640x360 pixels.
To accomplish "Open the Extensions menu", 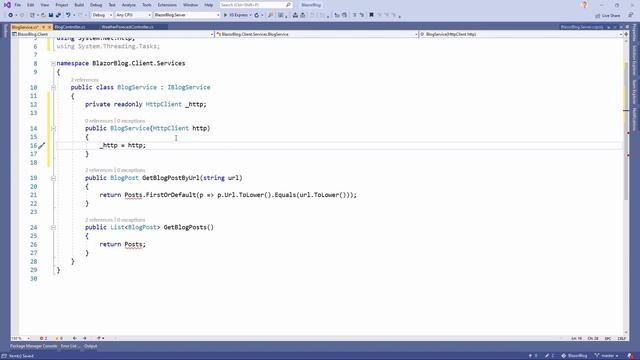I will [x=167, y=5].
